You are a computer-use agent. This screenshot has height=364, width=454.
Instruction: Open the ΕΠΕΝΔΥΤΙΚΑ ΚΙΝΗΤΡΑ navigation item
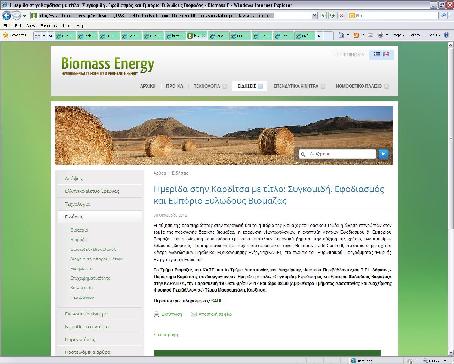(296, 86)
